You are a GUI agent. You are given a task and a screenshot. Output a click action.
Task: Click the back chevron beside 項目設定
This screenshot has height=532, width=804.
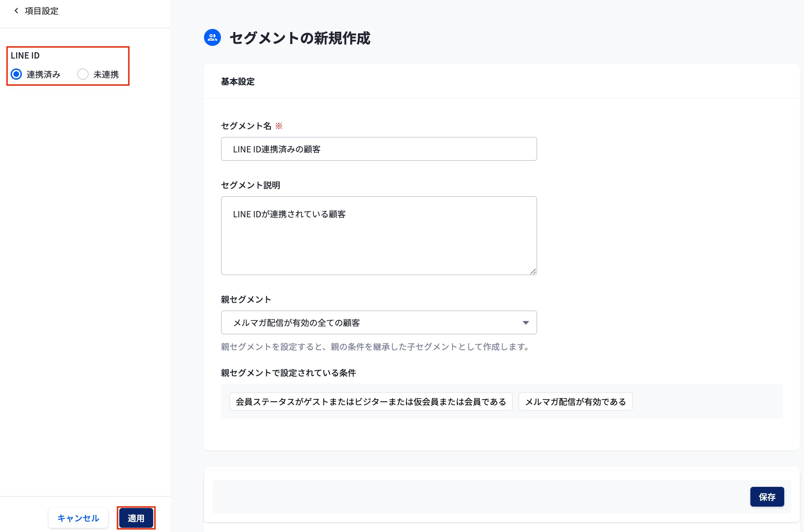coord(16,11)
